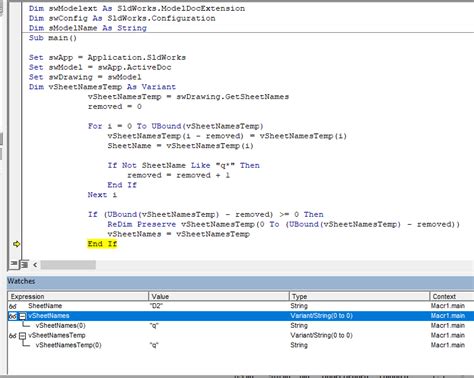The width and height of the screenshot is (474, 378).
Task: Collapse the vSheetNamesTemp watch expression
Action: [22, 336]
